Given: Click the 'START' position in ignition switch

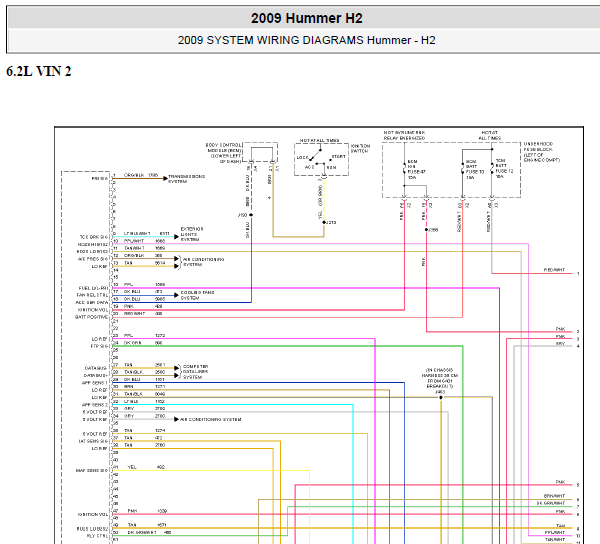Looking at the screenshot, I should 338,156.
